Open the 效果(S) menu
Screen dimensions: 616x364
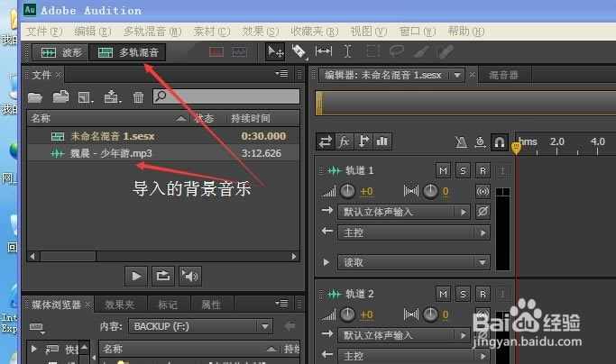point(260,32)
